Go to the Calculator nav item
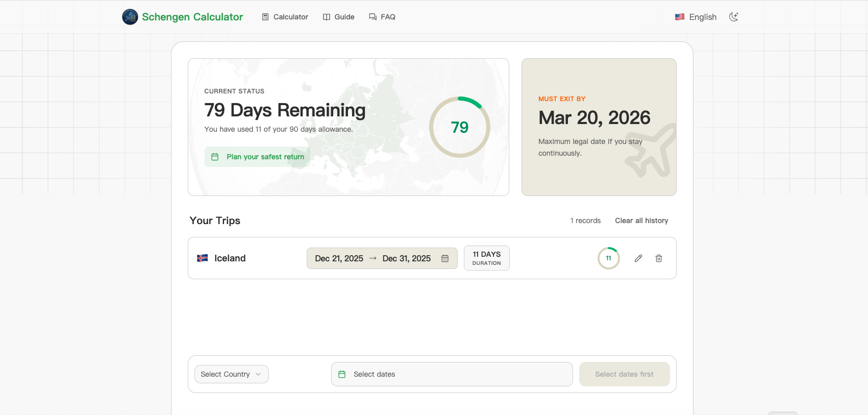The width and height of the screenshot is (868, 415). [x=285, y=17]
